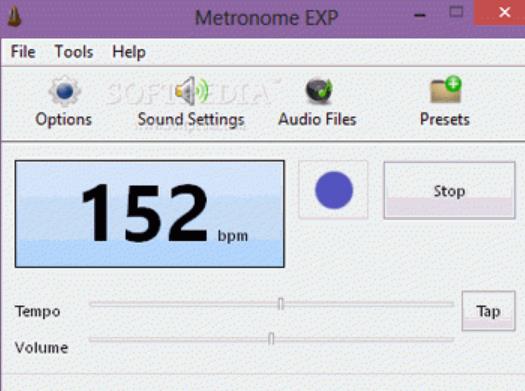Image resolution: width=525 pixels, height=391 pixels.
Task: Open the Tools menu
Action: [74, 52]
